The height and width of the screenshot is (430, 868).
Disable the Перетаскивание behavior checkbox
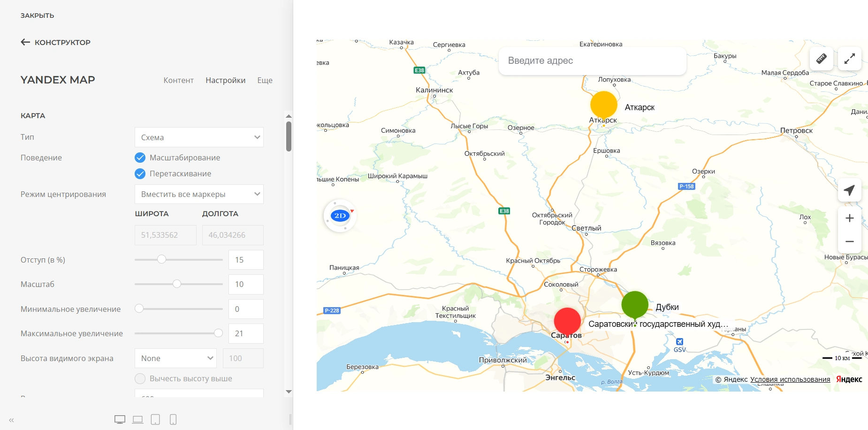[140, 174]
